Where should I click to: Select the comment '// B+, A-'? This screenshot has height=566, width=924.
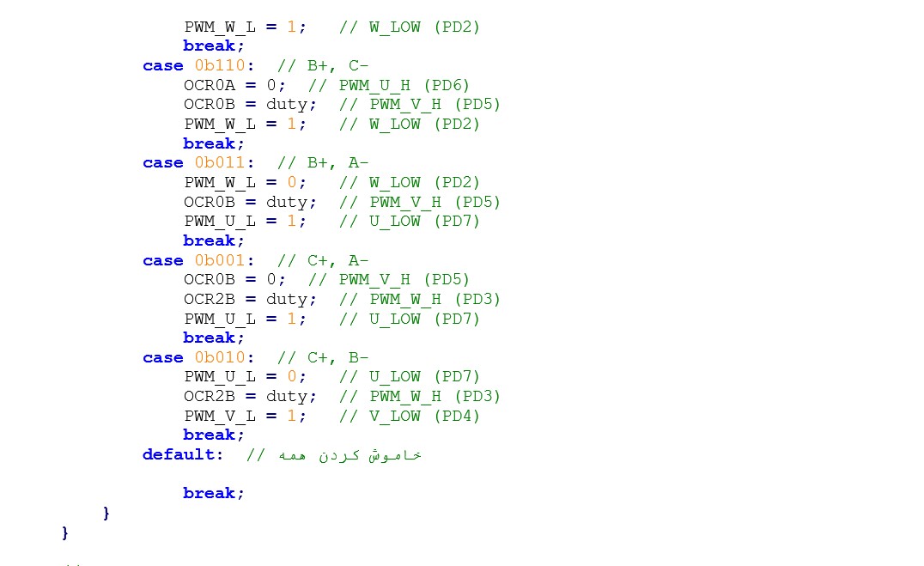click(323, 162)
